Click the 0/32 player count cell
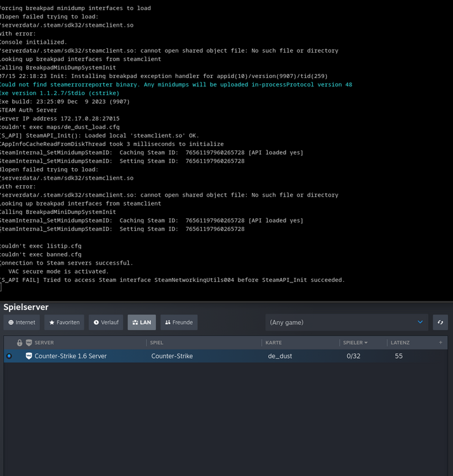 tap(353, 356)
